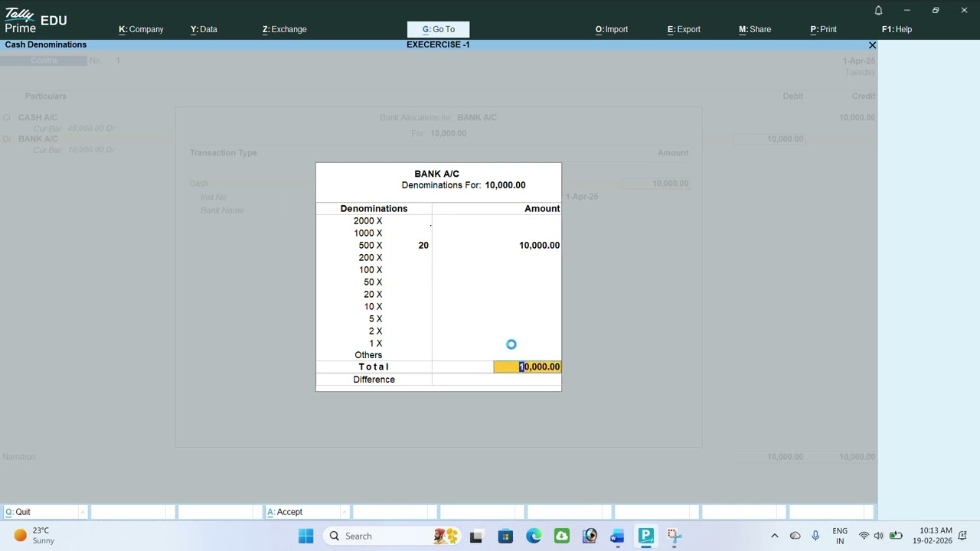The image size is (980, 551).
Task: Click the CASH A/C ledger in voucher behind
Action: point(38,117)
